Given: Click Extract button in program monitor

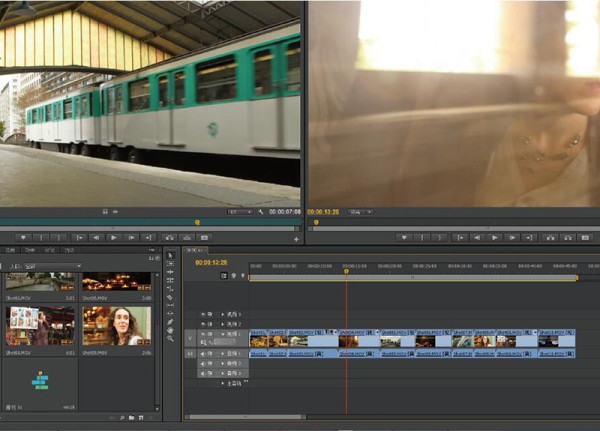Looking at the screenshot, I should 568,238.
